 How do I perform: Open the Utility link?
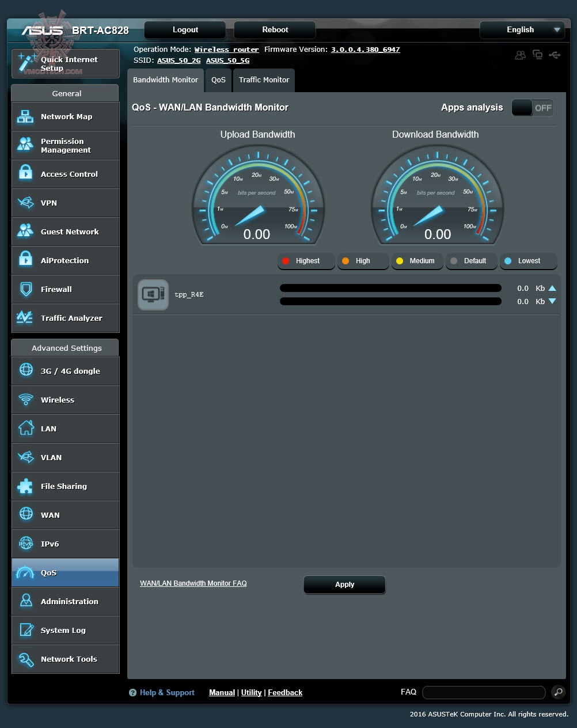pos(251,693)
